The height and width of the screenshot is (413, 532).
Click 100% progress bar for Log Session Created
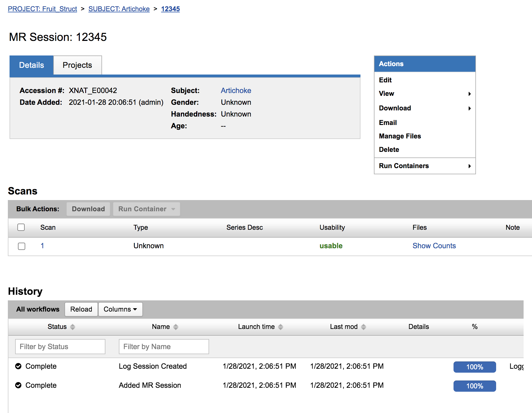[474, 367]
